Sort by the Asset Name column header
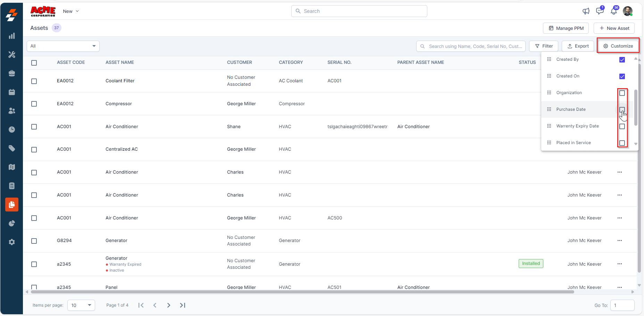644x316 pixels. pos(120,63)
